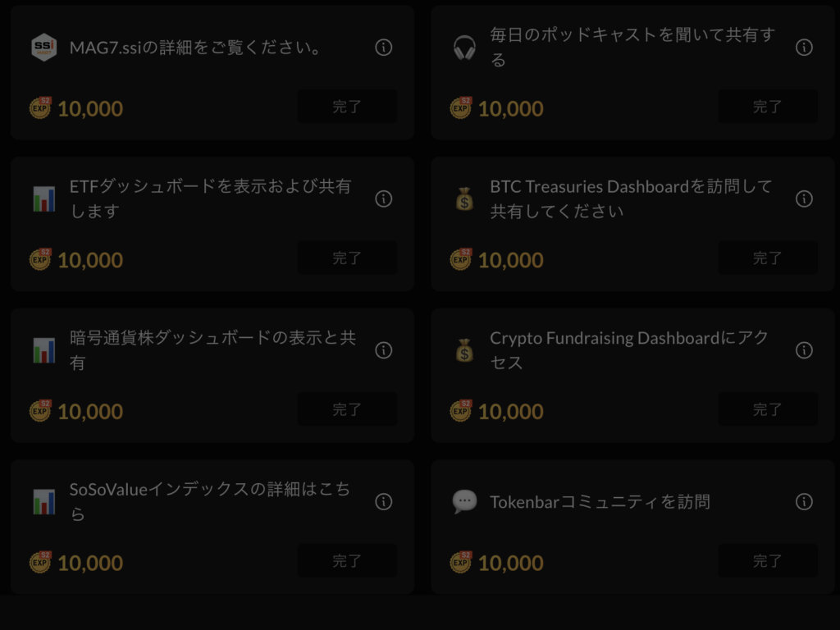Click 完了 on Tokenbar community task

768,561
